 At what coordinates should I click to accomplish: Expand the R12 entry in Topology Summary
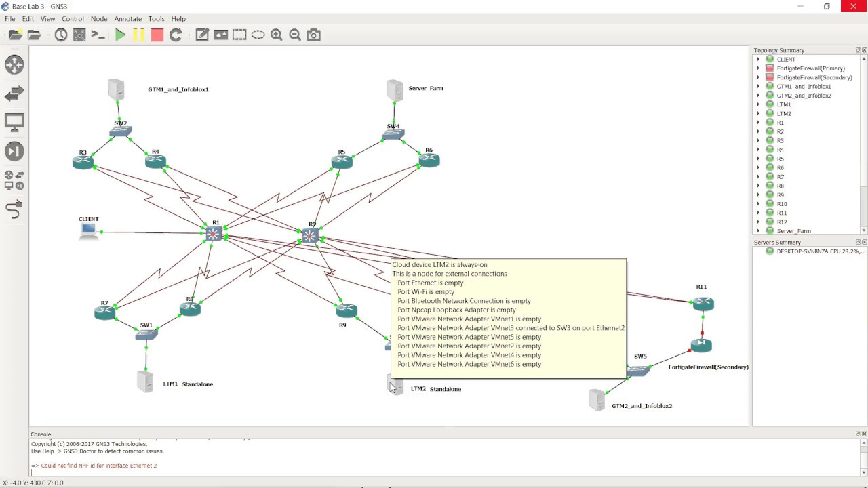[758, 222]
